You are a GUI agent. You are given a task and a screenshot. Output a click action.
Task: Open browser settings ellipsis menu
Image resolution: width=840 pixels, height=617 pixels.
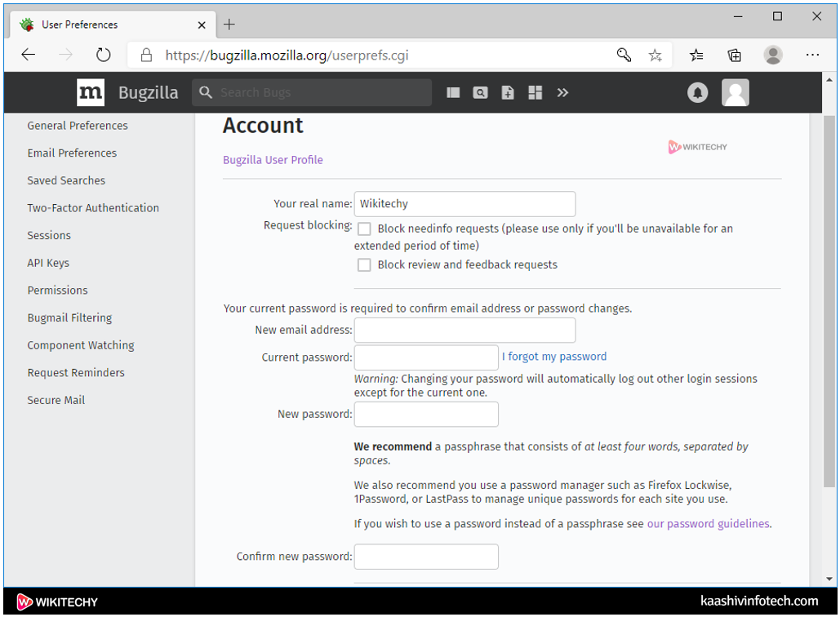coord(812,55)
